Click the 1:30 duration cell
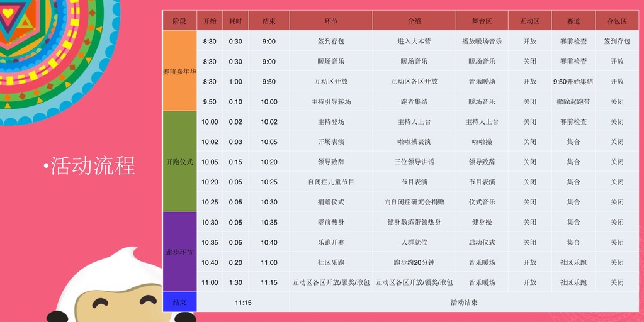 tap(235, 282)
